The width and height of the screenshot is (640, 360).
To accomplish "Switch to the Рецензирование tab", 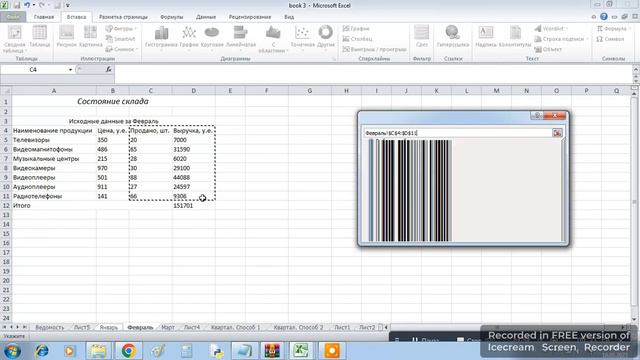I will click(x=250, y=17).
